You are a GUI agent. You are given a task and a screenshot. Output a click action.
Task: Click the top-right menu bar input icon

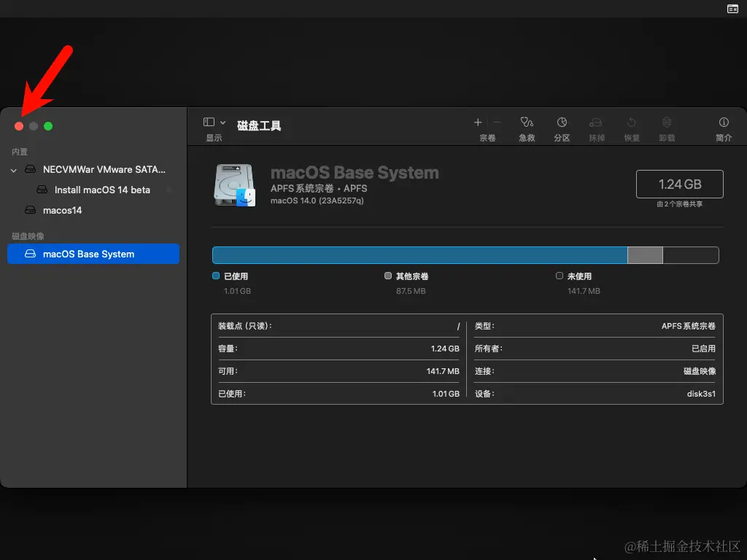click(x=732, y=9)
